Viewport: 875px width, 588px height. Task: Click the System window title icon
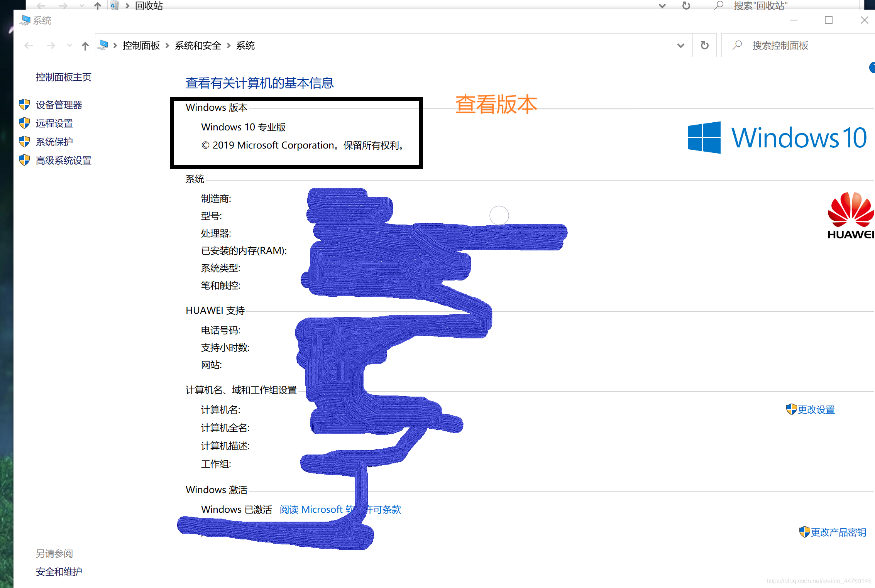[25, 20]
